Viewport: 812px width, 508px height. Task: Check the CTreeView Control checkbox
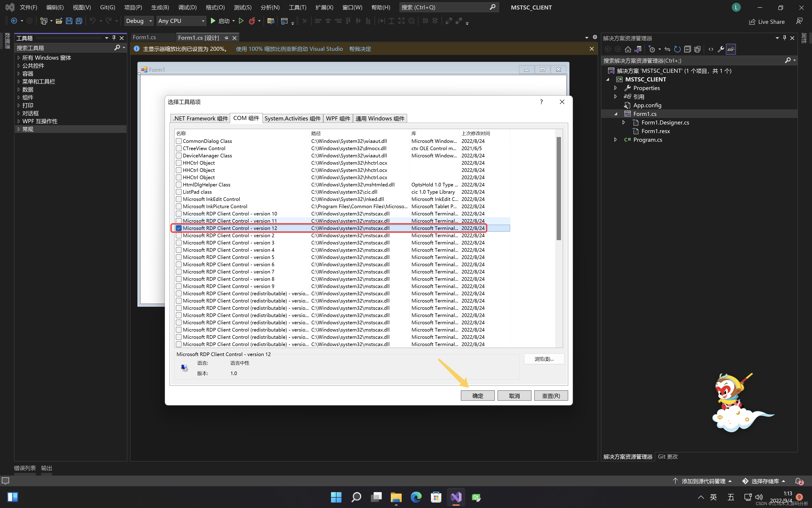click(179, 148)
